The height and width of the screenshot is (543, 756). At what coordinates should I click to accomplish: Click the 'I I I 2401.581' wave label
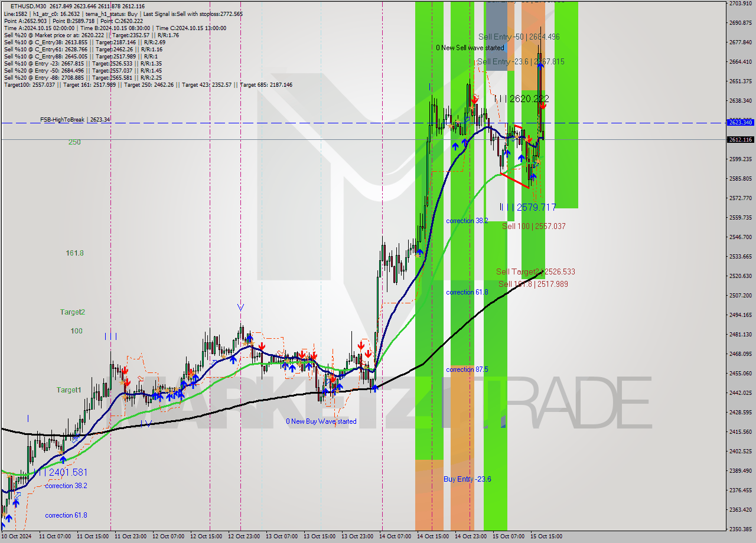coord(61,473)
